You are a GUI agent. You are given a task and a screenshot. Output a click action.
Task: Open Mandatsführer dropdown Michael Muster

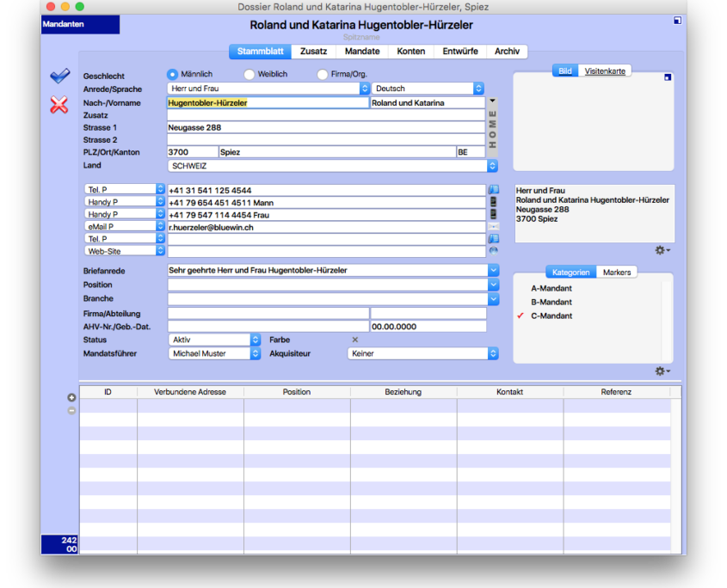tap(214, 353)
